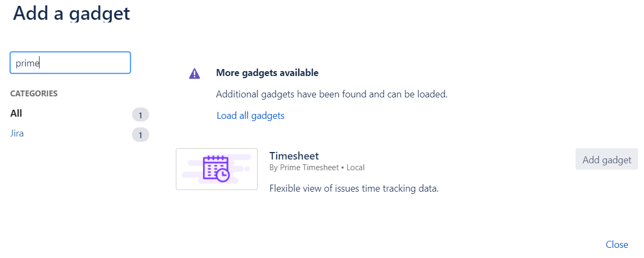Click the calendar clock icon for Timesheet
This screenshot has width=644, height=258.
[216, 169]
